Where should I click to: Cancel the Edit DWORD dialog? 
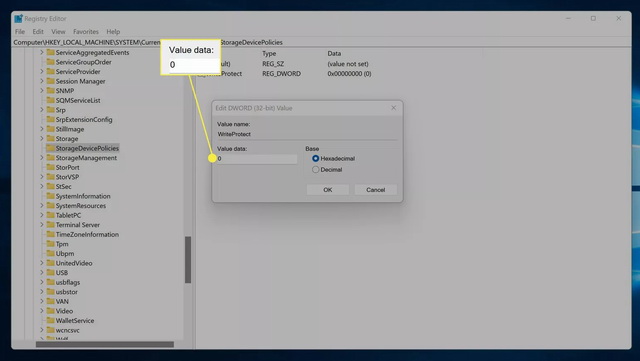[376, 190]
